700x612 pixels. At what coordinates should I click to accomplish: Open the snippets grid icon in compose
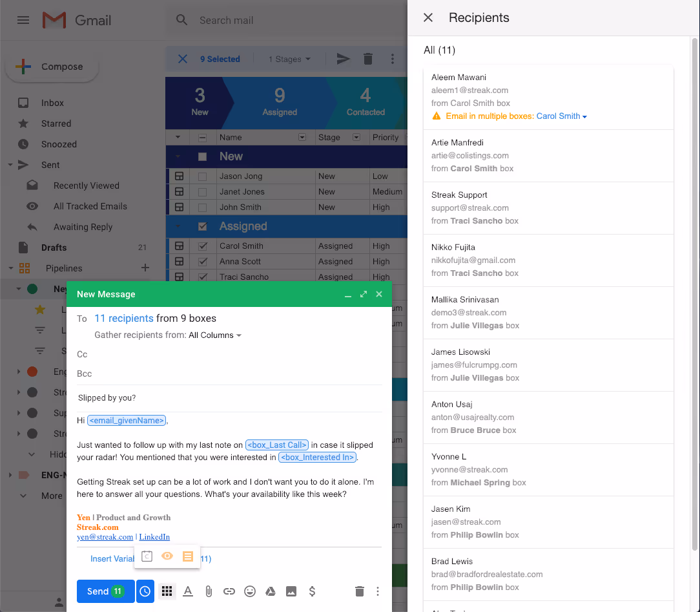(x=167, y=591)
